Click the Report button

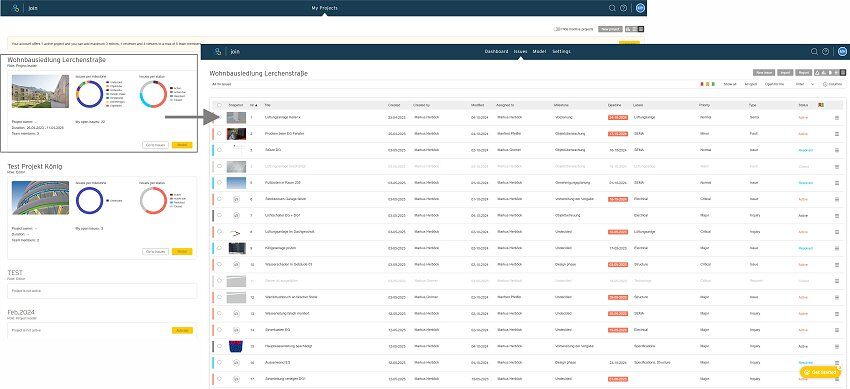tap(803, 72)
